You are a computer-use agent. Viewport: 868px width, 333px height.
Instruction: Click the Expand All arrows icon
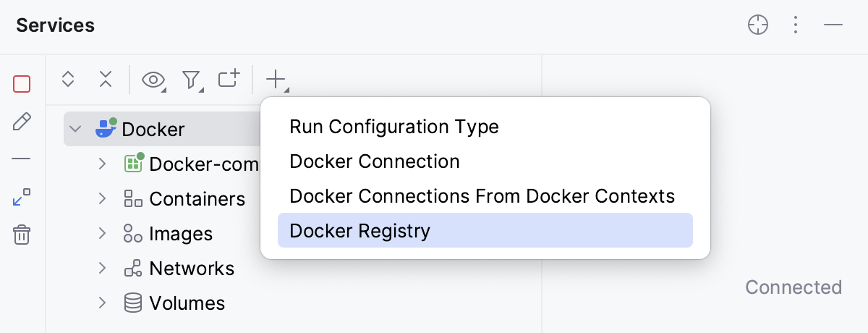(68, 80)
